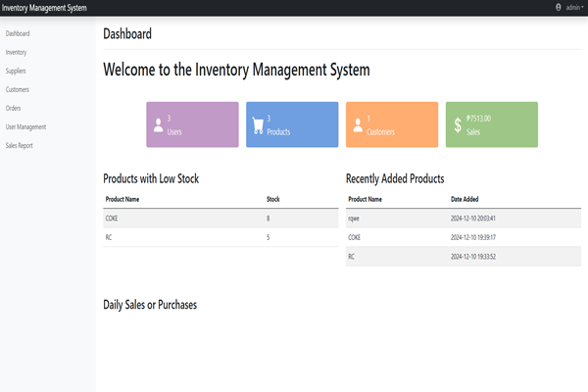Click the Stock column header
588x392 pixels.
coord(273,199)
